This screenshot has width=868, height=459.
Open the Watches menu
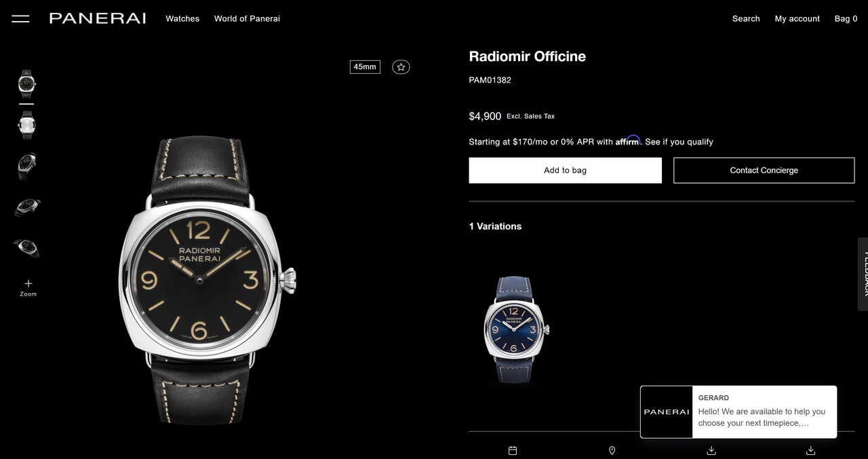182,18
